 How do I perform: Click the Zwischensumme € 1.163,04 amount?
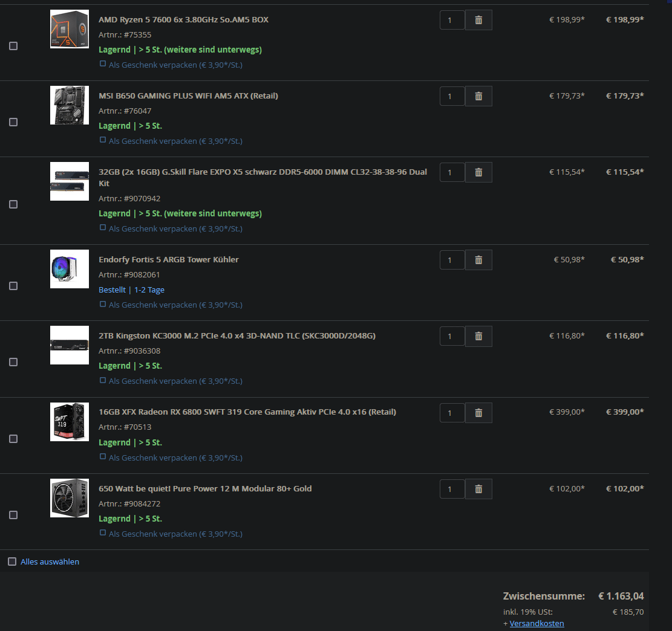point(621,597)
